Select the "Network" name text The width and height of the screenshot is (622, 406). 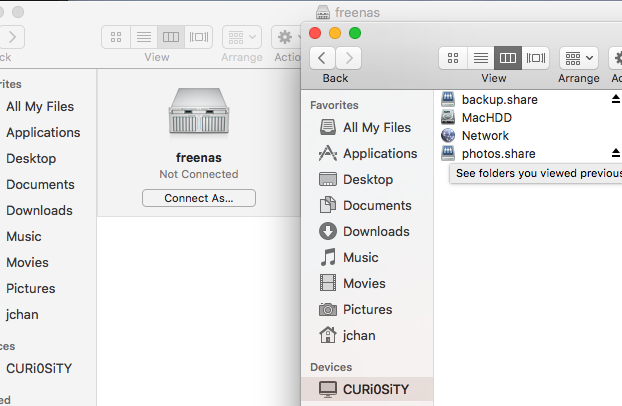point(485,135)
